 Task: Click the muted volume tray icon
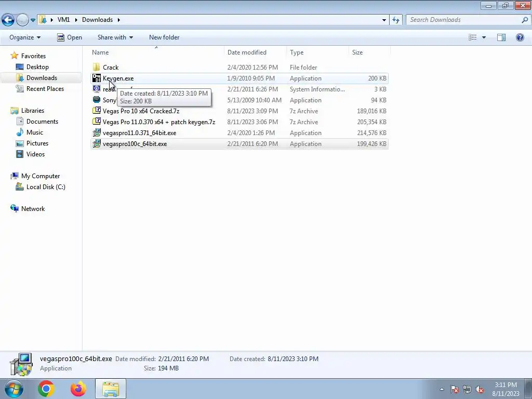point(480,390)
